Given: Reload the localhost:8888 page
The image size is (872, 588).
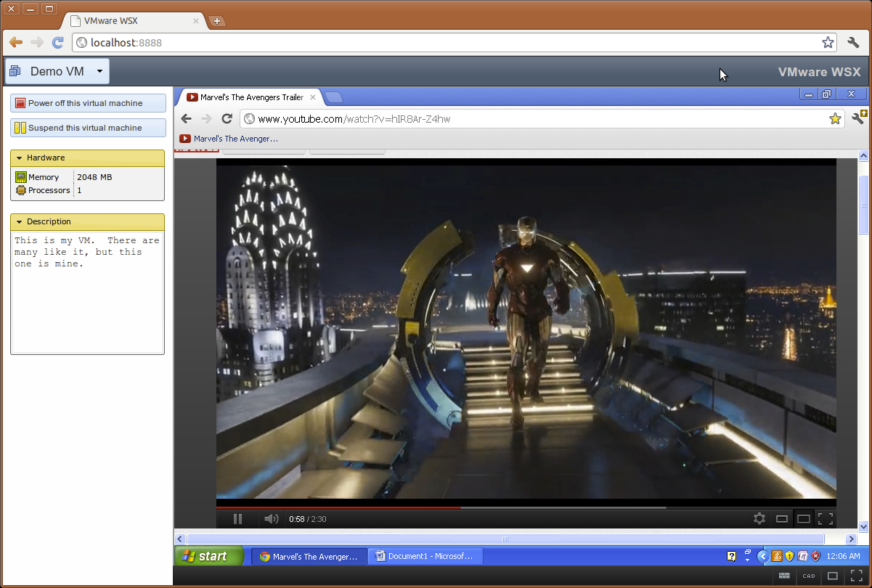Looking at the screenshot, I should [58, 42].
